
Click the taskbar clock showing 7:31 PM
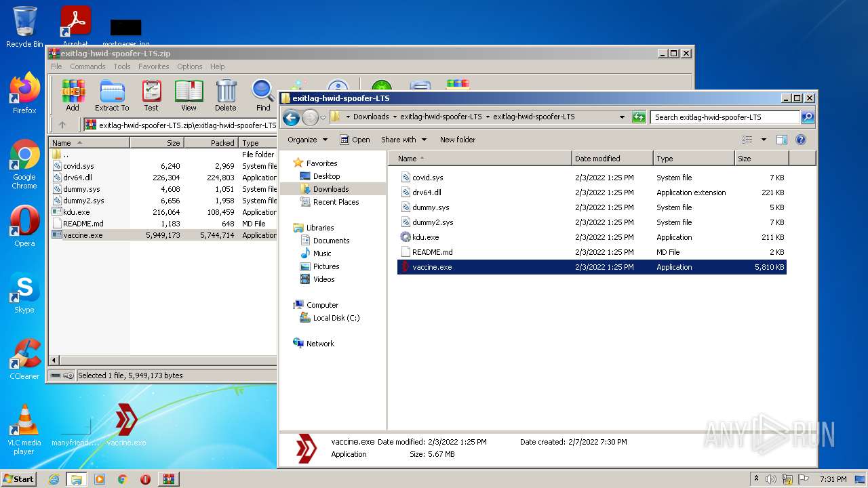(833, 479)
